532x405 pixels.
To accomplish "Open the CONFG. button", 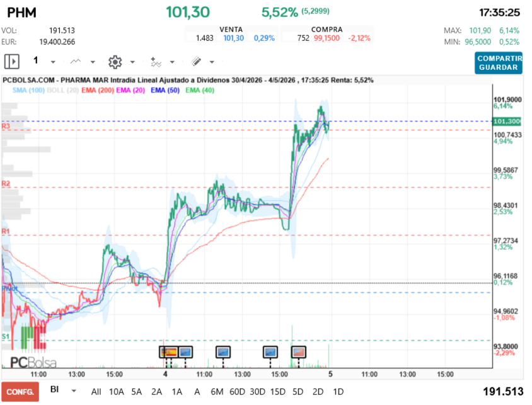I will [20, 392].
